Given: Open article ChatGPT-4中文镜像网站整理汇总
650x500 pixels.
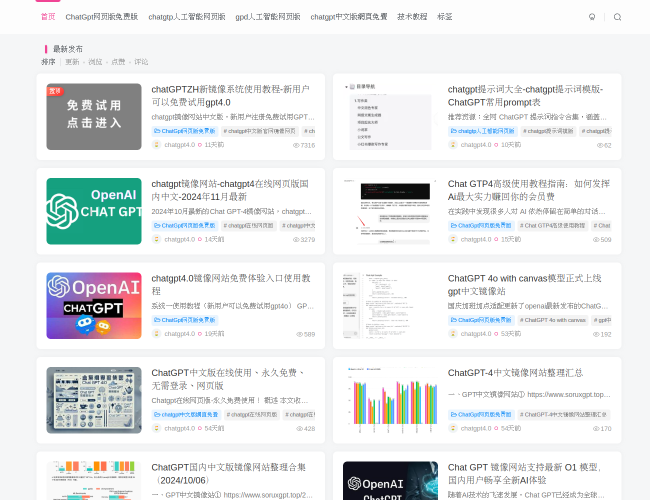Looking at the screenshot, I should coord(515,373).
